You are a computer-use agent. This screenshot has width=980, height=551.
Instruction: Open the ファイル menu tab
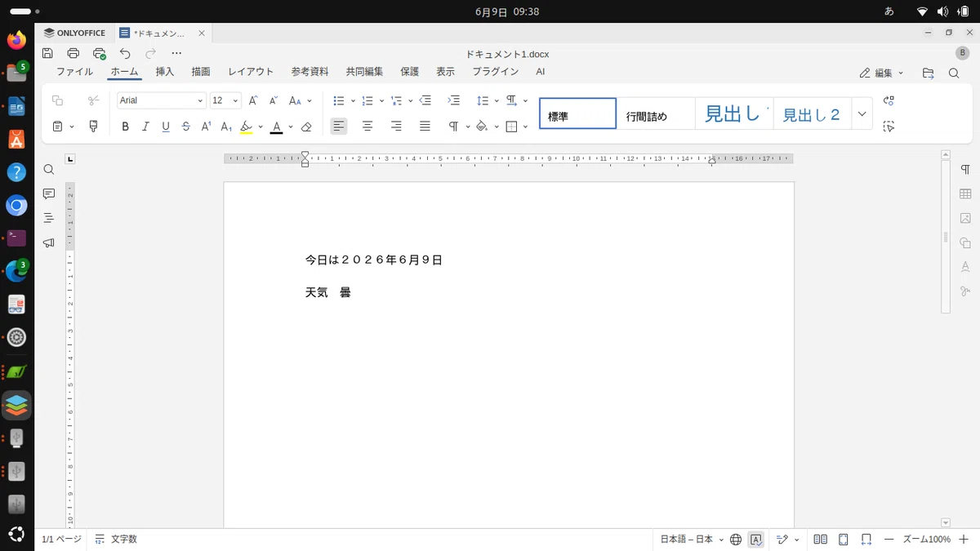tap(74, 72)
